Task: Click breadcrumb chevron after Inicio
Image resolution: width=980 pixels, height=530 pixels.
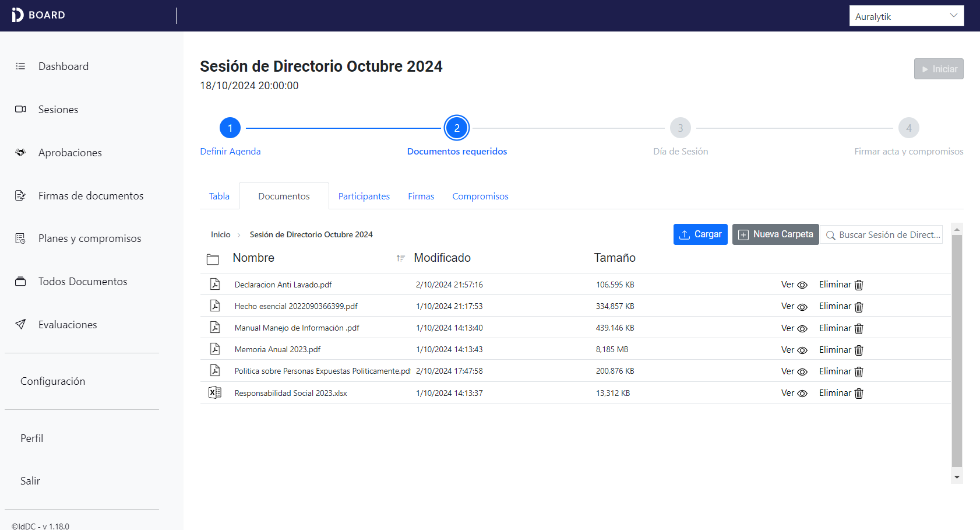Action: (x=239, y=235)
